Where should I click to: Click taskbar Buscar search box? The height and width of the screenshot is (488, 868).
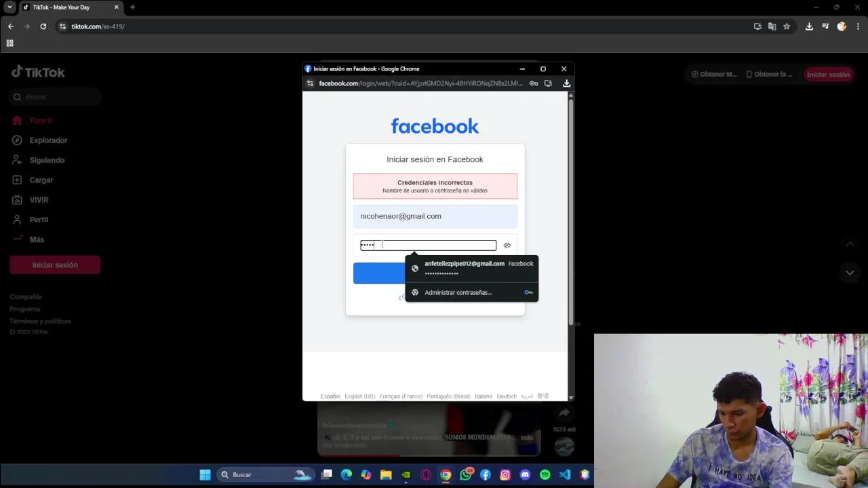266,475
